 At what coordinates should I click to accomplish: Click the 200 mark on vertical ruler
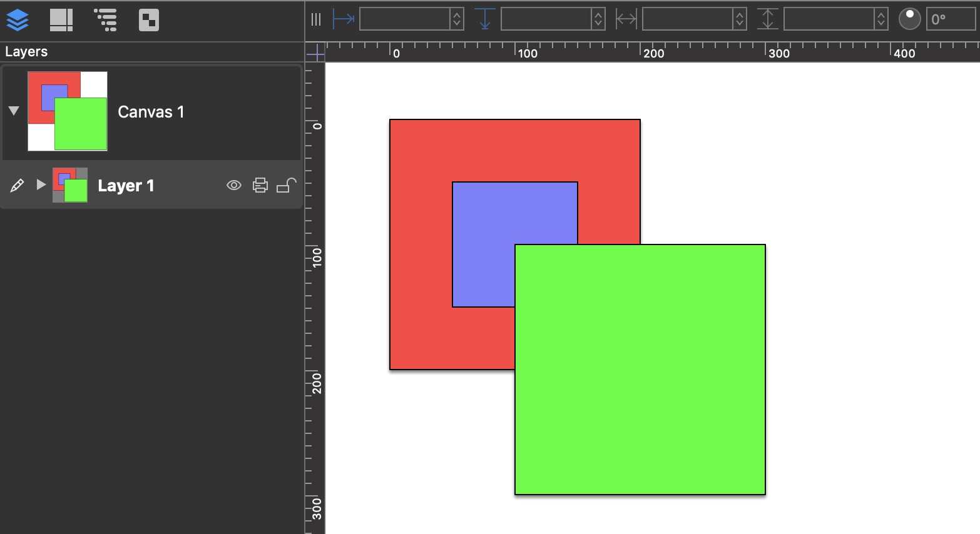317,383
